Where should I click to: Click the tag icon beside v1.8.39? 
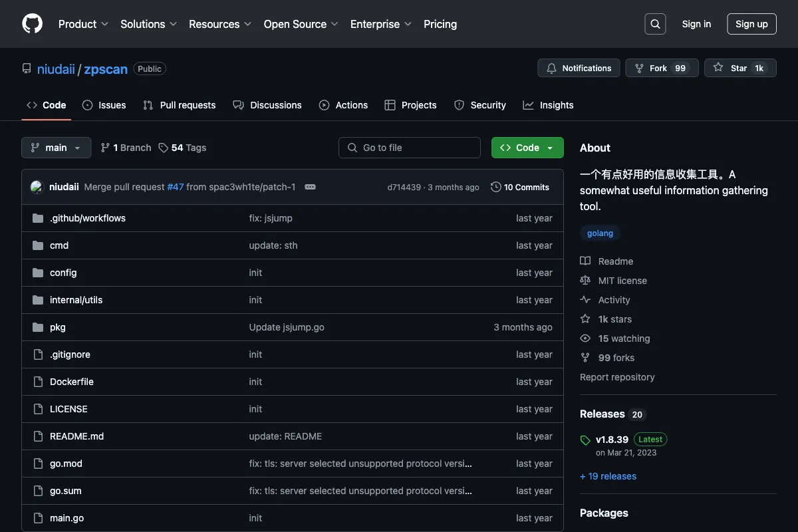[585, 440]
